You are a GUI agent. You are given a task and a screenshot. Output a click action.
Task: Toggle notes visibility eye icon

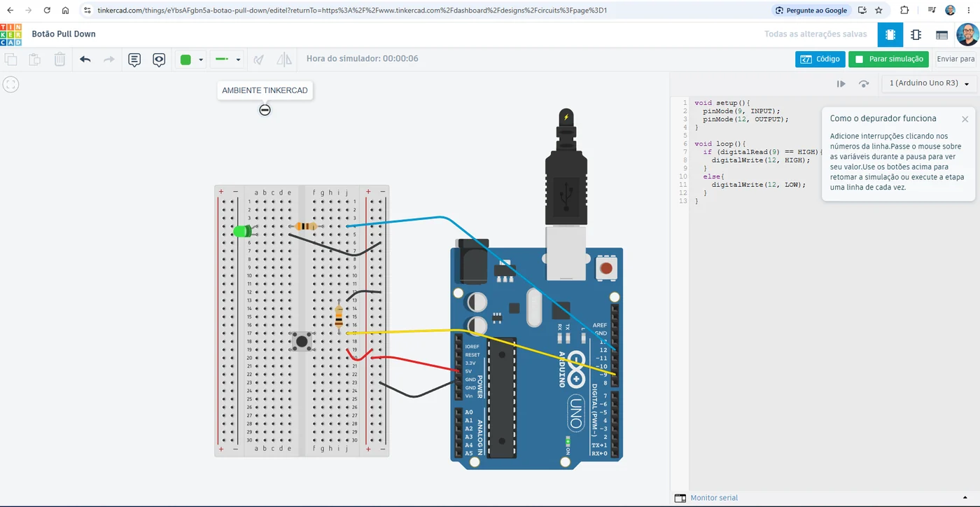pos(159,60)
